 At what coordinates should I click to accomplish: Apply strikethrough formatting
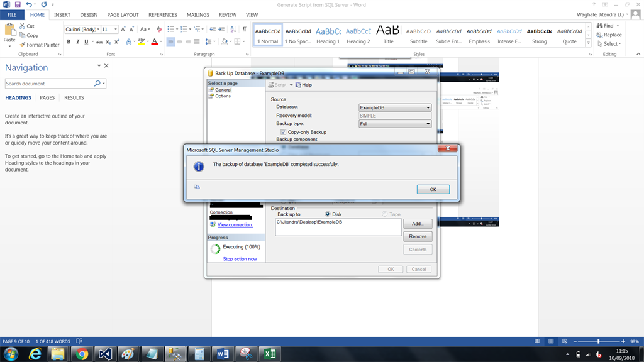coord(99,42)
